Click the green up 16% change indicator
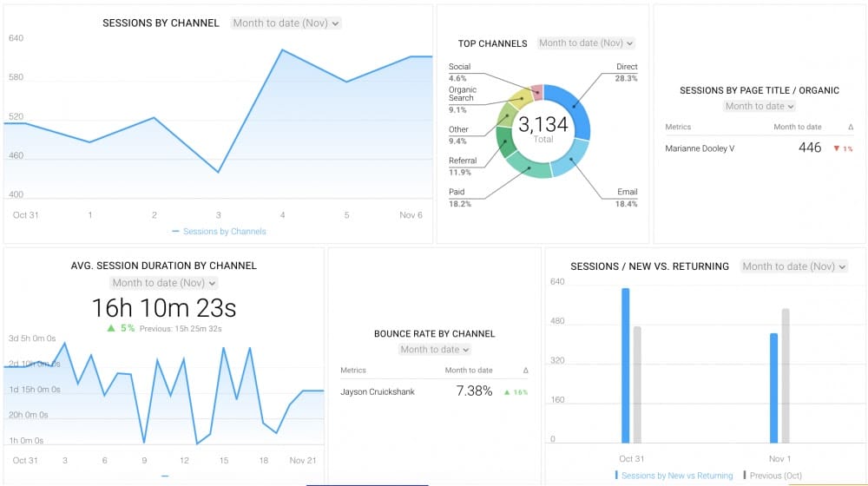The height and width of the screenshot is (486, 868). (516, 392)
